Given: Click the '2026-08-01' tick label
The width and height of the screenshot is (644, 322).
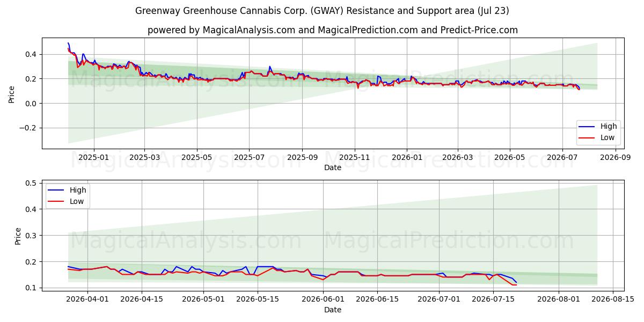Looking at the screenshot, I should pos(559,299).
